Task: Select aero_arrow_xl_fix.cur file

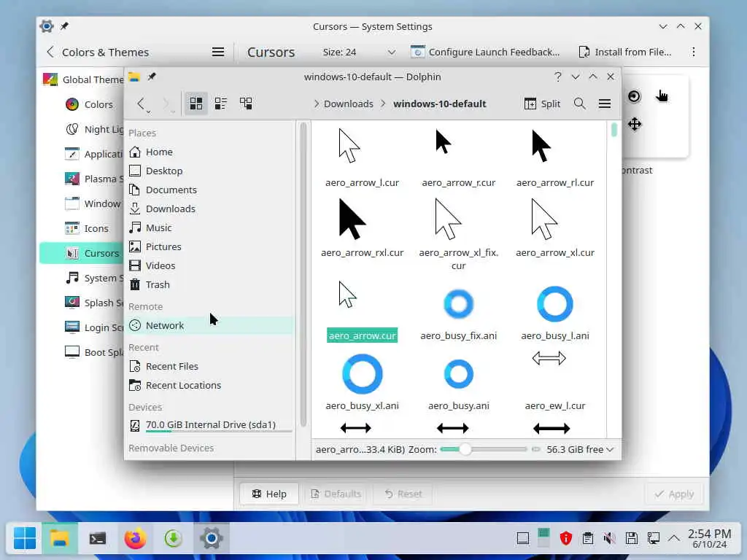Action: click(458, 233)
